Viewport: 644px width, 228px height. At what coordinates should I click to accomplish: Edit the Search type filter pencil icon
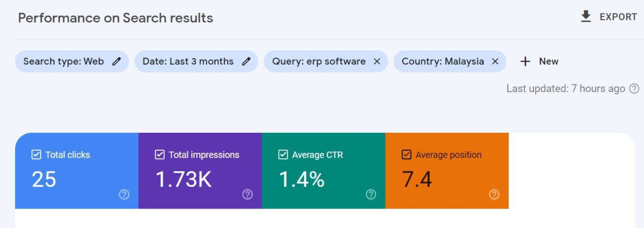pos(116,61)
